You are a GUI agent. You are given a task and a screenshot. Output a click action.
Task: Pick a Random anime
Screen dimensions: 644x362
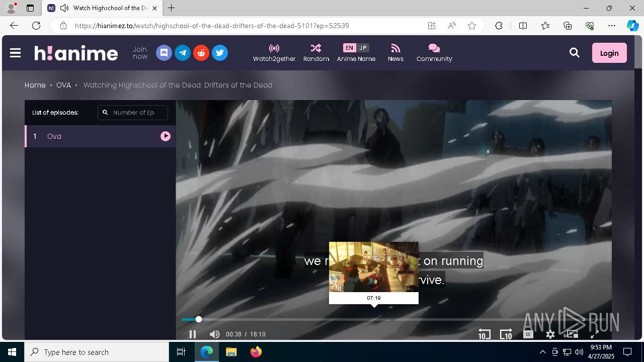pyautogui.click(x=316, y=53)
